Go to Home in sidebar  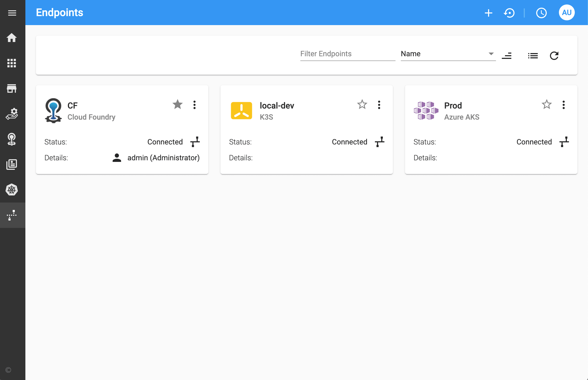[12, 38]
